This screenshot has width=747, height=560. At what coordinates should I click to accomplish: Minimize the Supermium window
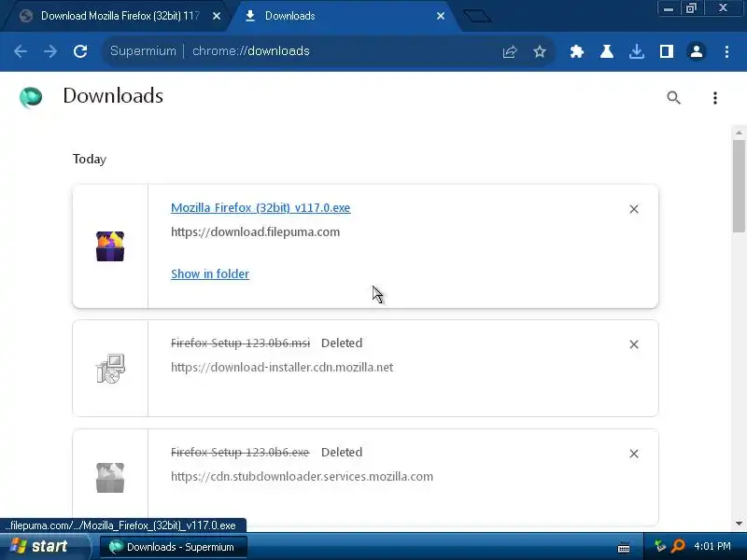[669, 8]
